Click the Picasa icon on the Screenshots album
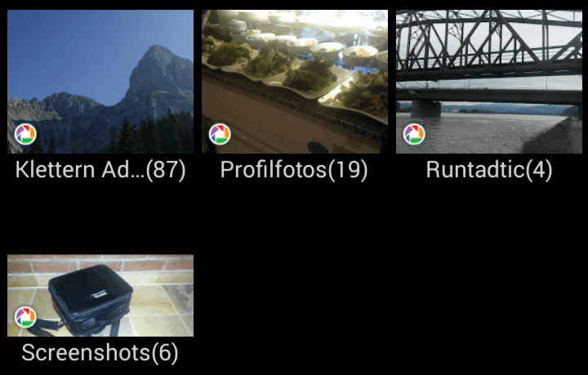This screenshot has height=375, width=588. (25, 317)
